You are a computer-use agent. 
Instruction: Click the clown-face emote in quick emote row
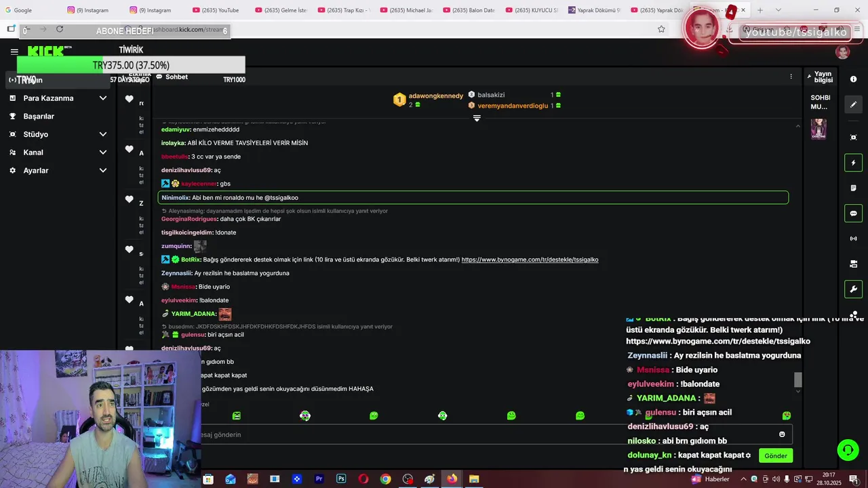point(305,415)
